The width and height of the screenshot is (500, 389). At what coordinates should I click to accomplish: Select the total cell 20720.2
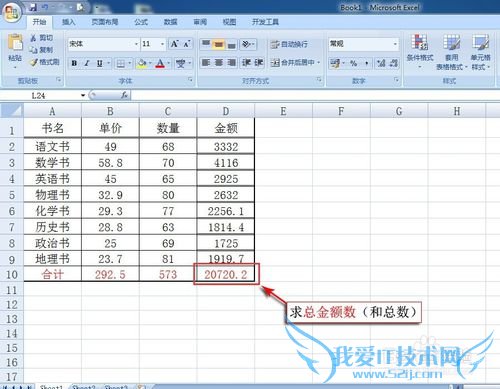[x=226, y=274]
